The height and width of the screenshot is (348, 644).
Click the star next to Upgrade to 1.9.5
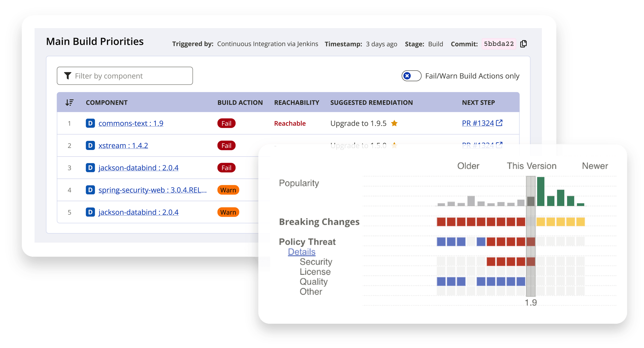pyautogui.click(x=394, y=123)
